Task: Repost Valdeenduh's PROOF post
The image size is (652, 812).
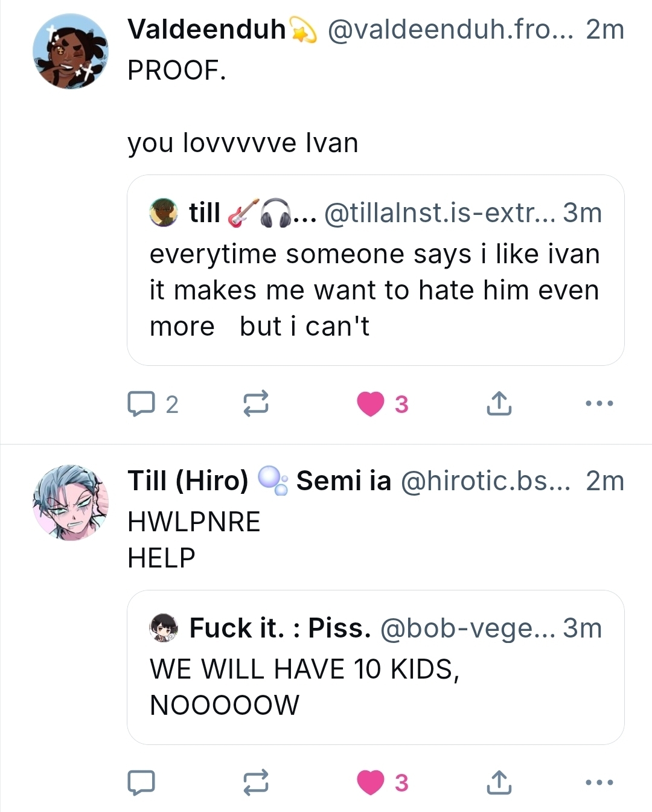Action: tap(255, 404)
